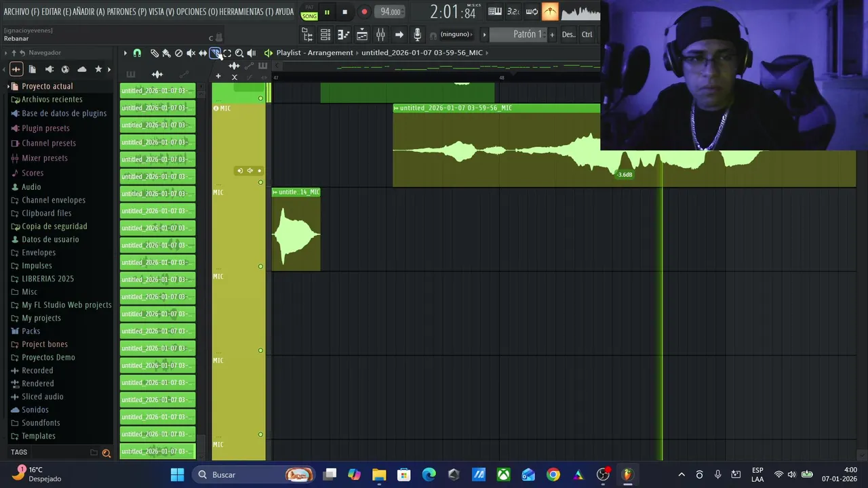The width and height of the screenshot is (868, 488).
Task: Show the cloud tab in browser
Action: (x=82, y=69)
